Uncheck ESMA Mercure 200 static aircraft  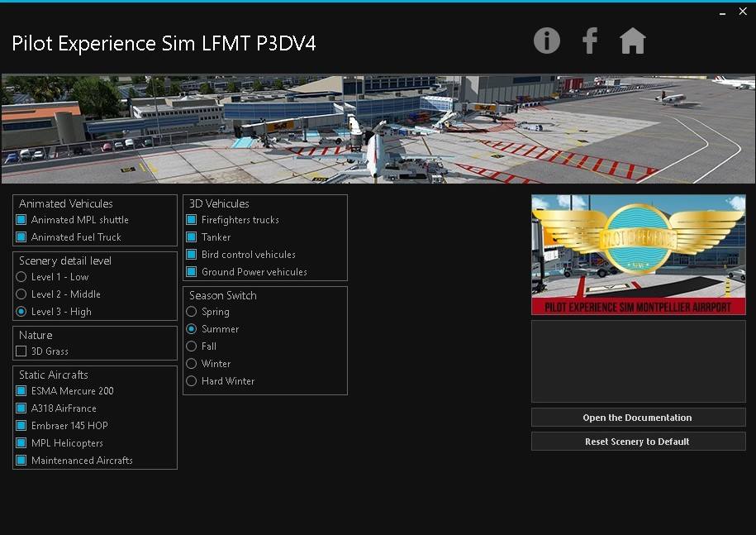[21, 391]
